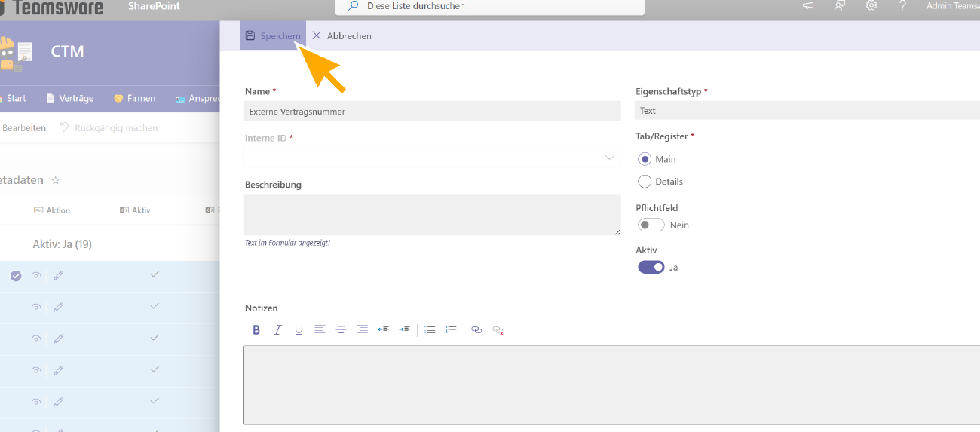Turn off the Aktiv toggle

click(651, 267)
